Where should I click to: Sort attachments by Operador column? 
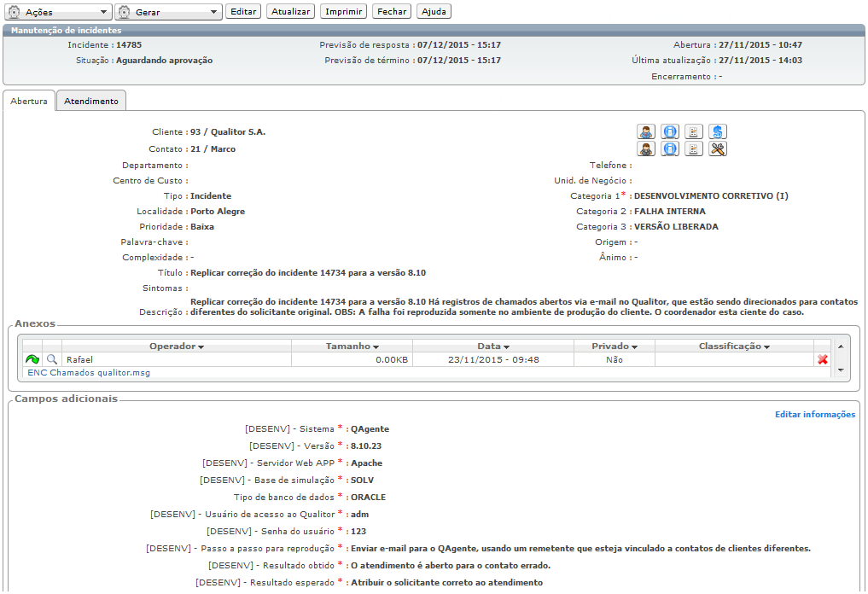177,346
